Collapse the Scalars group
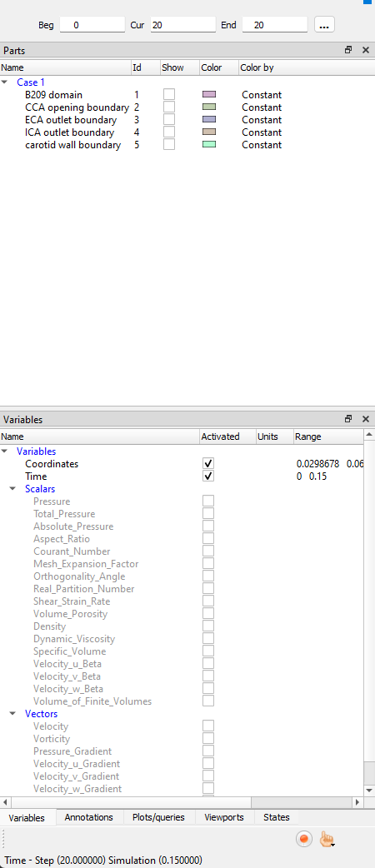Screen dimensions: 375x868 (12, 489)
